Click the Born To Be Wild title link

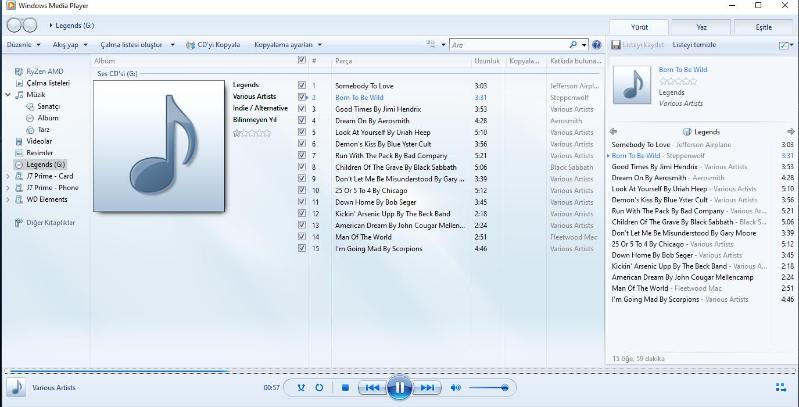click(x=683, y=70)
